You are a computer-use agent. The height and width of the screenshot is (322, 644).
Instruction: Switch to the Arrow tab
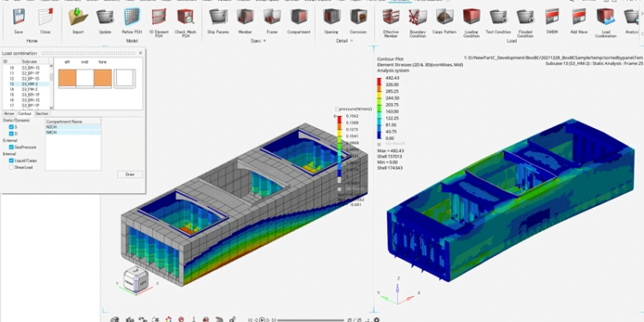9,113
